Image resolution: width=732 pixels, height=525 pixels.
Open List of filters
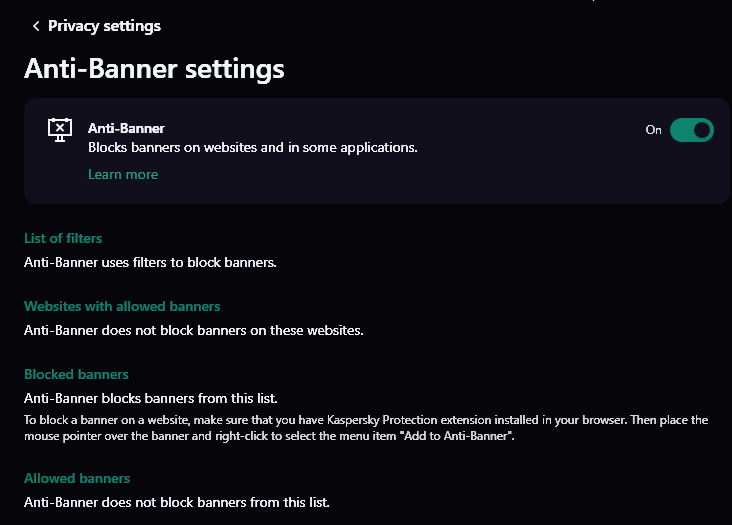pyautogui.click(x=63, y=238)
